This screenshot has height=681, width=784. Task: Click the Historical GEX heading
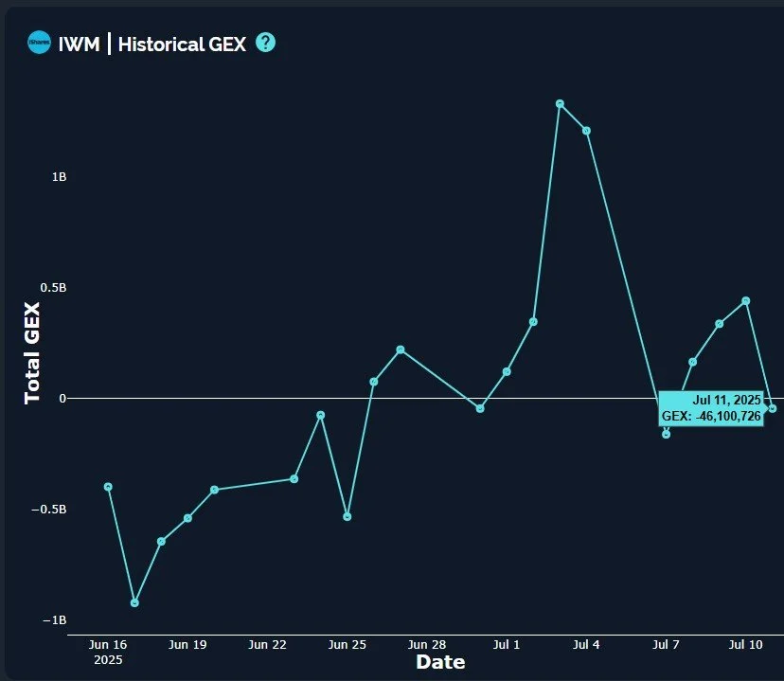[182, 44]
